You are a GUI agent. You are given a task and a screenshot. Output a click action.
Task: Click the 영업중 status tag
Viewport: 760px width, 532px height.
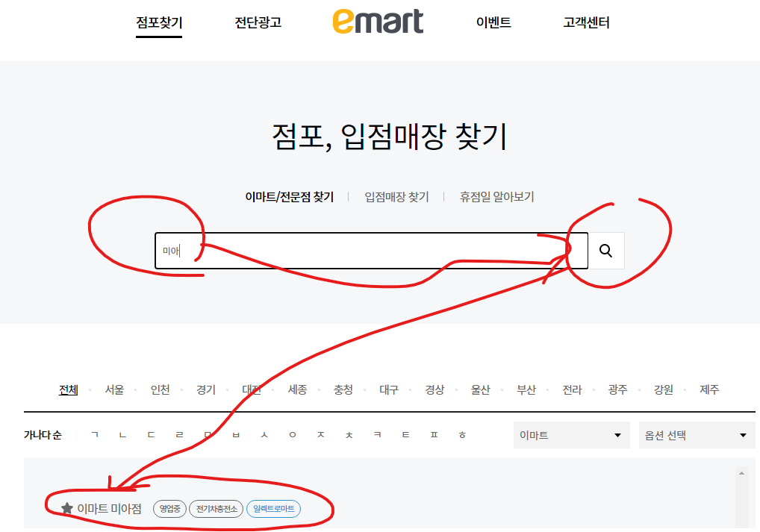[169, 509]
